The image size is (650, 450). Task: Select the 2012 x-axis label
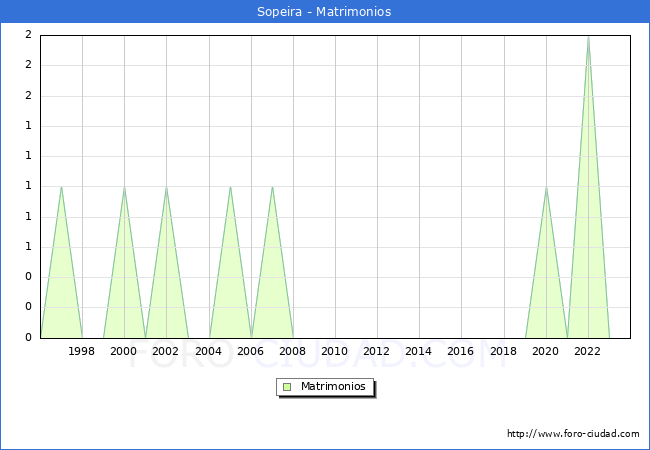point(377,351)
